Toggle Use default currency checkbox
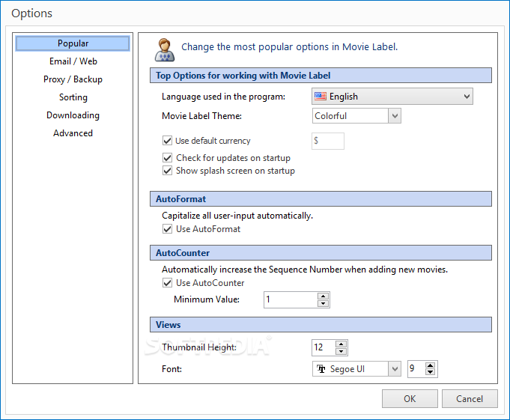 pos(167,141)
